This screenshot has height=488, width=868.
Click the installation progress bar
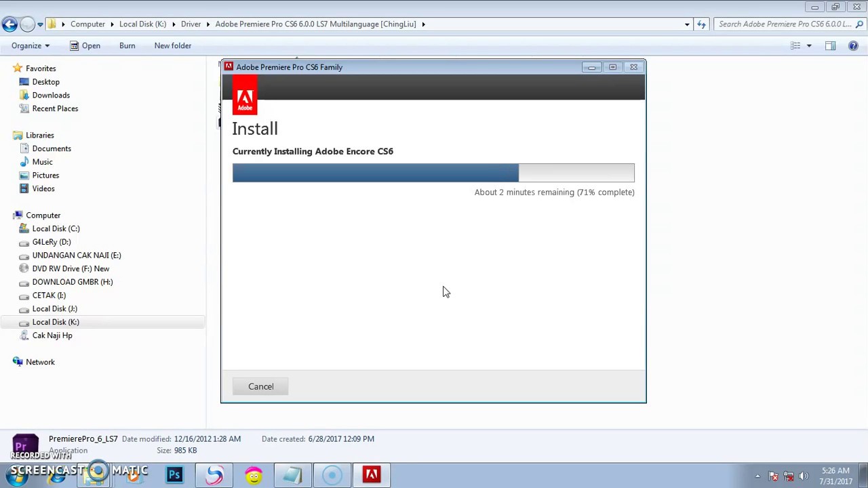tap(433, 173)
